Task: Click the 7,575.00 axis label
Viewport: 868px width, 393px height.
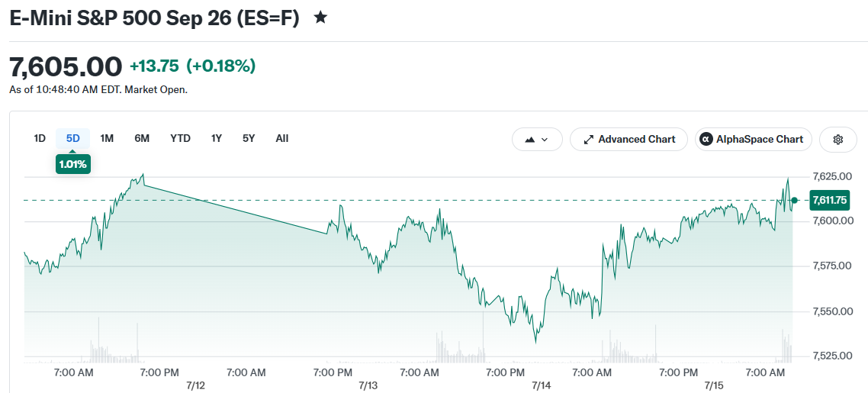Action: [832, 266]
